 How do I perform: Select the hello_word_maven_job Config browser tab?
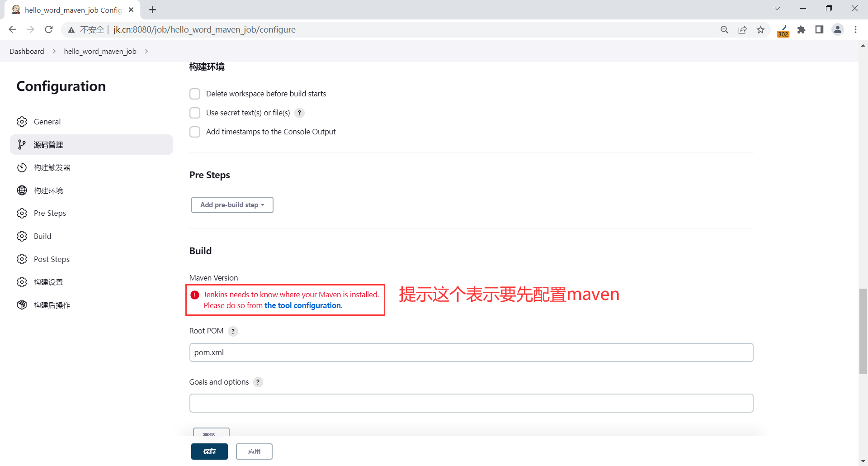(72, 10)
